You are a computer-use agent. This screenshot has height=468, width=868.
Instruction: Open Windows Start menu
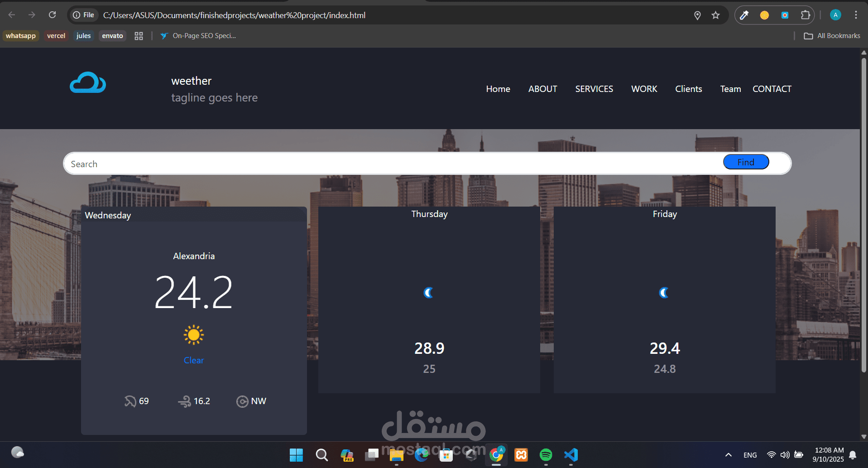coord(296,455)
